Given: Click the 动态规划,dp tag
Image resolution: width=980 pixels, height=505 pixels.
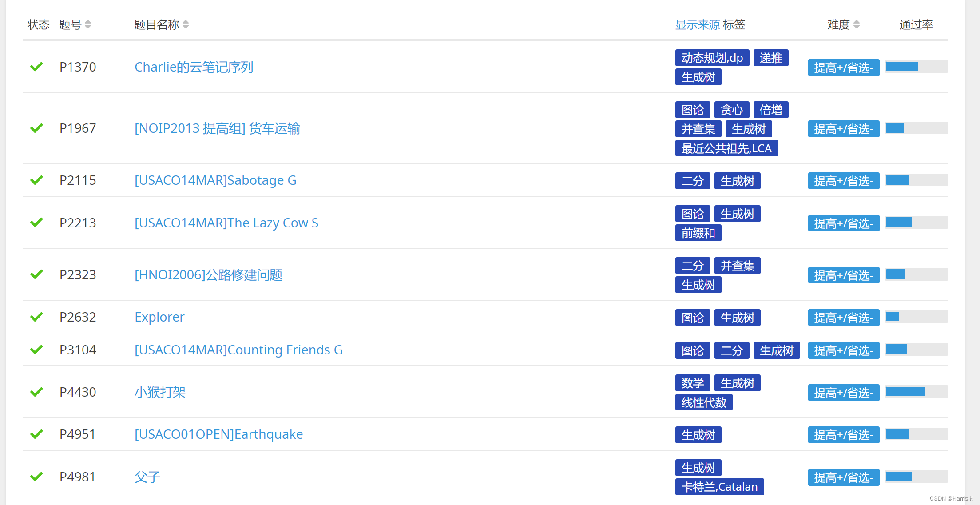Looking at the screenshot, I should [712, 58].
